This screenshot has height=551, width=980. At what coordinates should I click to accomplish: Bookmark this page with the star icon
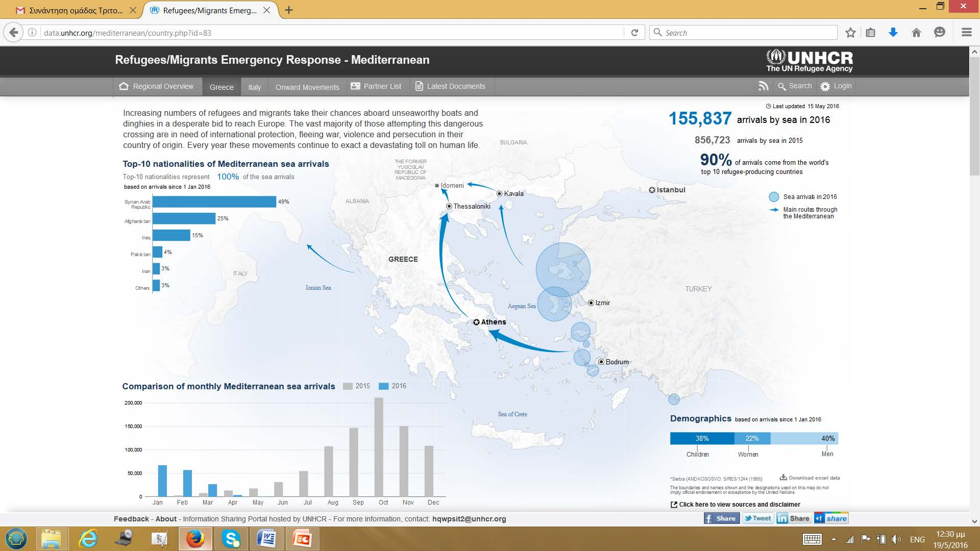click(x=850, y=33)
